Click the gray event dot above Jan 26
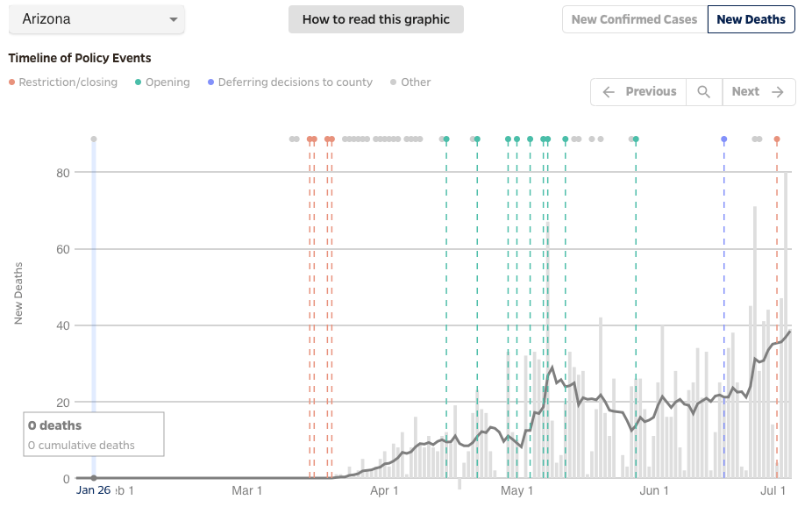The image size is (812, 514). pos(94,139)
